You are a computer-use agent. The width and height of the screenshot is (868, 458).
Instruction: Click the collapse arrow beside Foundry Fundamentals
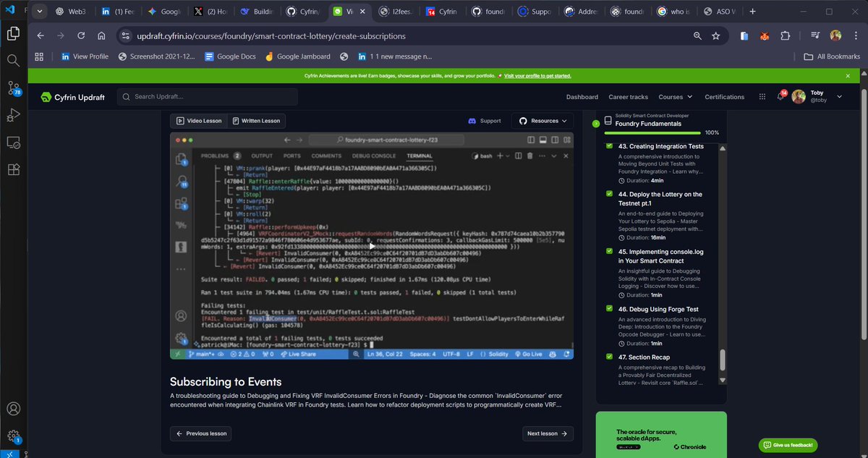click(596, 124)
